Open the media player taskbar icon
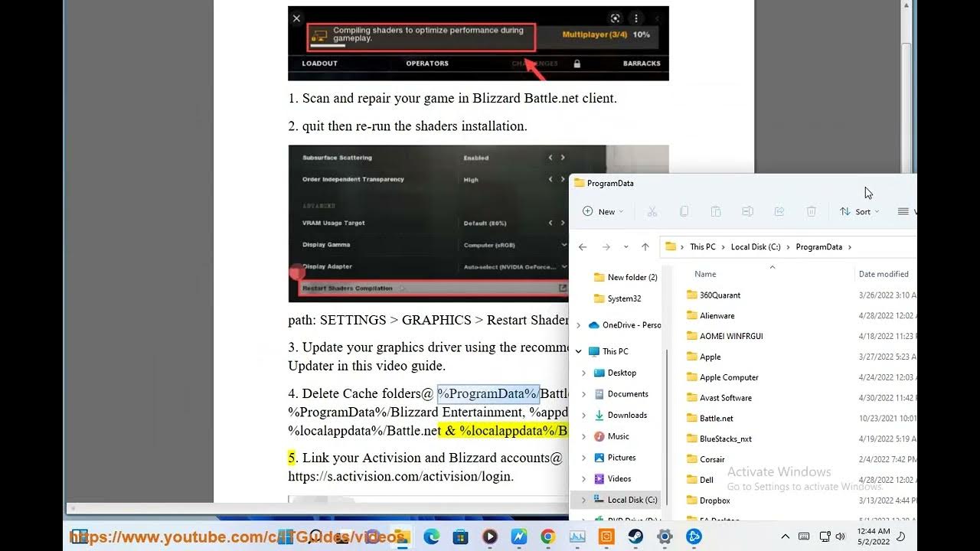This screenshot has height=551, width=980. (x=489, y=536)
